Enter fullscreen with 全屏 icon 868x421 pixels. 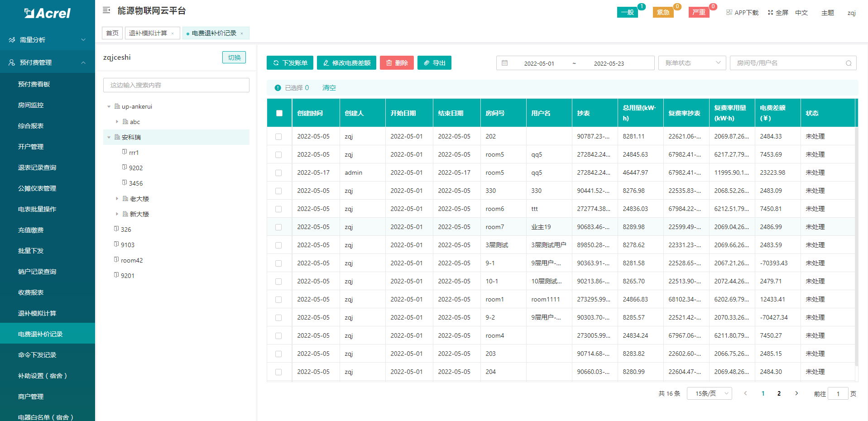pos(771,12)
